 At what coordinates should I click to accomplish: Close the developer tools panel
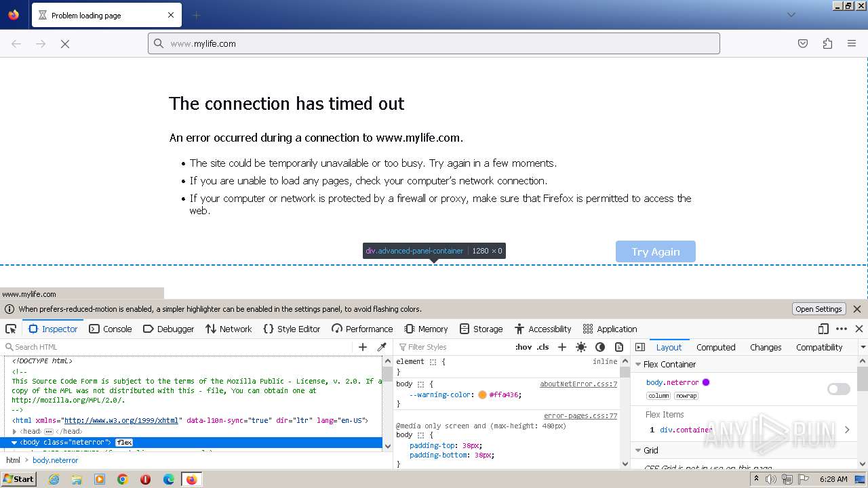pos(859,329)
